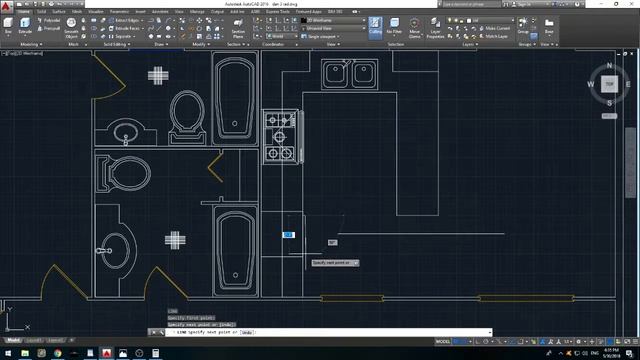Image resolution: width=640 pixels, height=360 pixels.
Task: Switch to the Surface ribbon tab
Action: coord(59,12)
